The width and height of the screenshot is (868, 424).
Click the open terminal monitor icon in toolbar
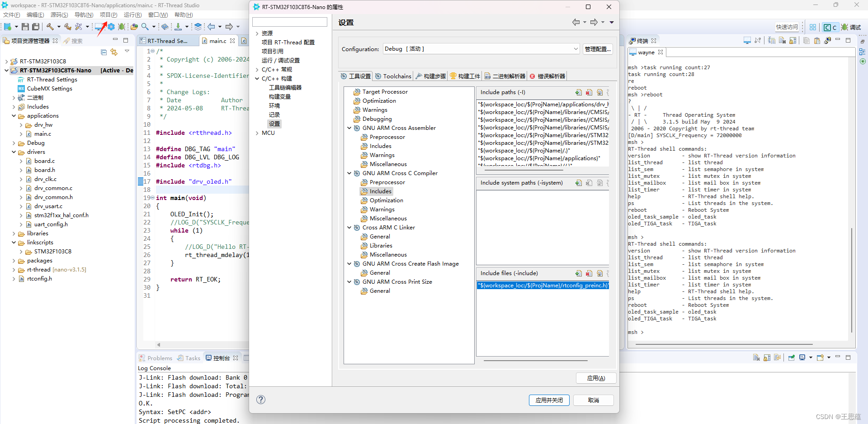pyautogui.click(x=99, y=27)
